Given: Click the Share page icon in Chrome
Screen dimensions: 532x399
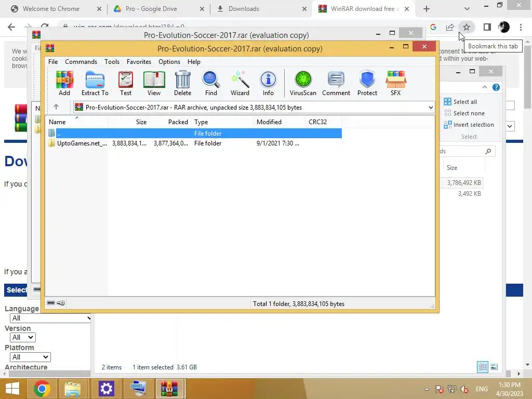Looking at the screenshot, I should pyautogui.click(x=450, y=27).
